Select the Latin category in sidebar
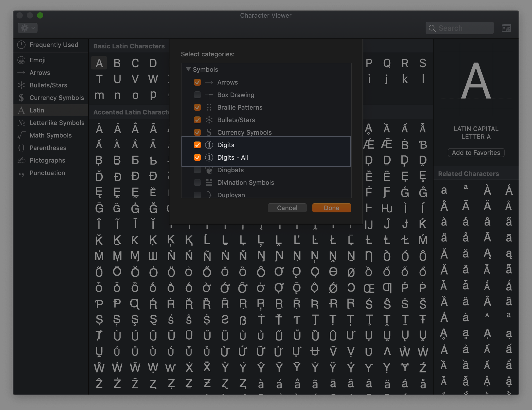The height and width of the screenshot is (410, 532). [x=37, y=110]
